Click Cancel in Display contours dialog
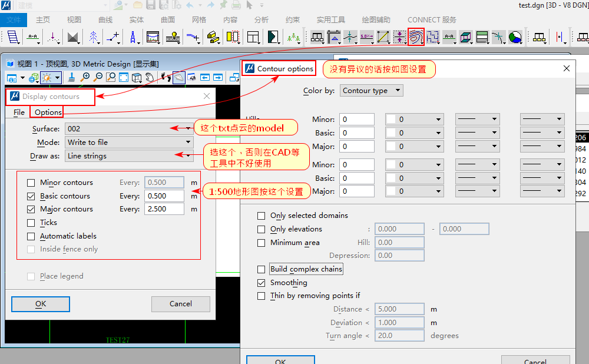589x364 pixels. (181, 304)
